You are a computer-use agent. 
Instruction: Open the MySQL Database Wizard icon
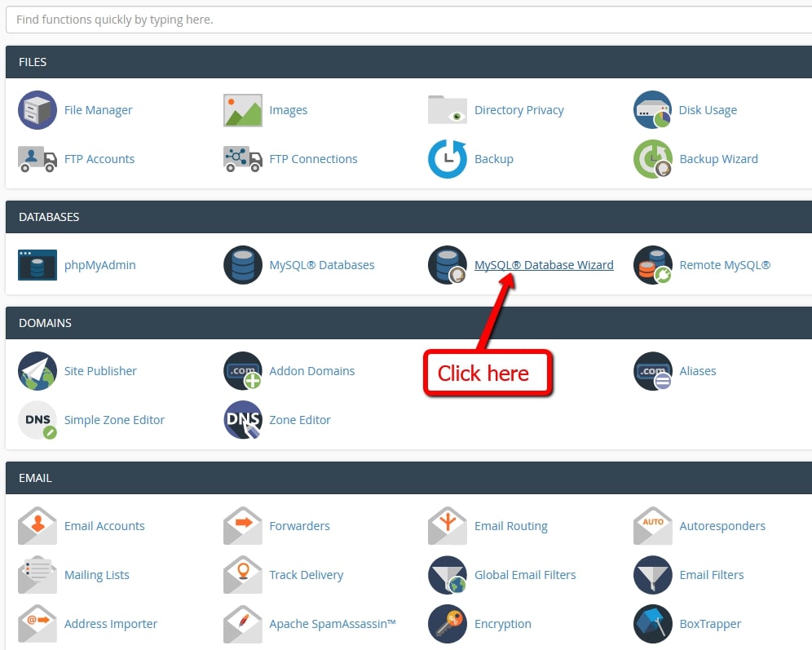coord(447,264)
